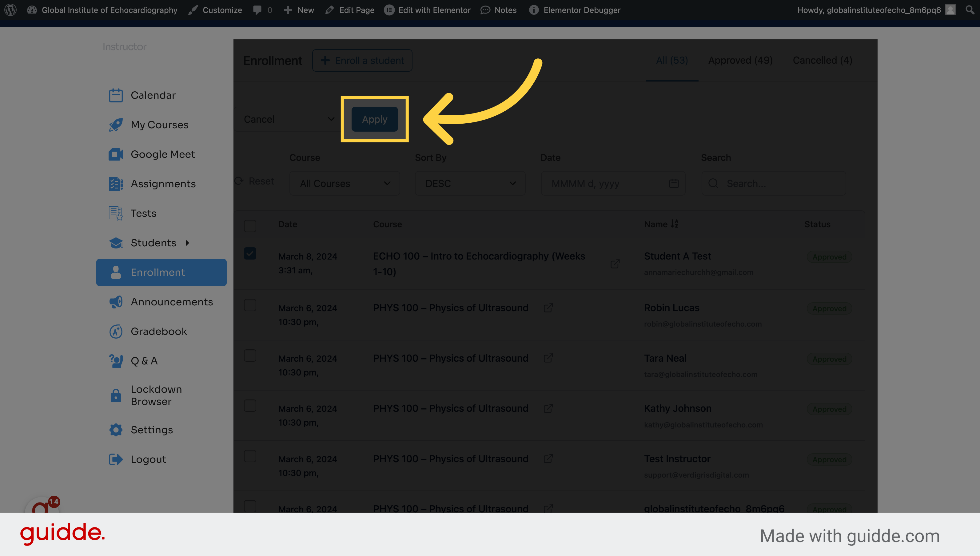Toggle the select-all header checkbox

point(250,226)
